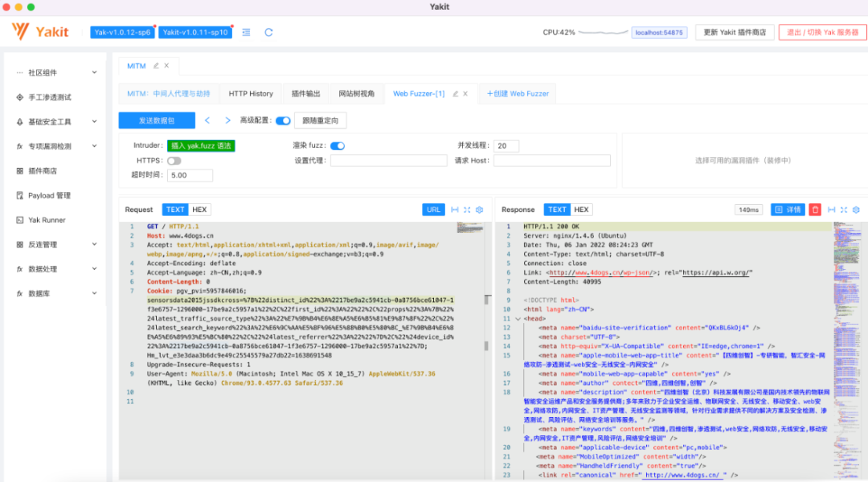Click 更新 Yakit 插件商店 button

pos(735,32)
